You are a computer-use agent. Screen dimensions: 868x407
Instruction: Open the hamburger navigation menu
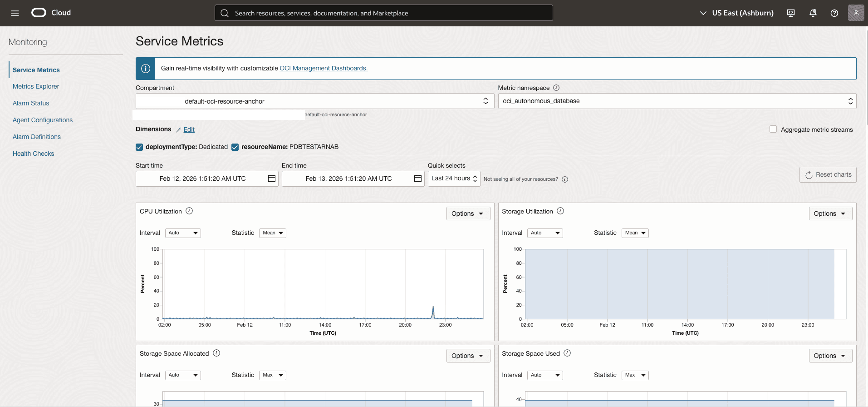click(x=15, y=13)
